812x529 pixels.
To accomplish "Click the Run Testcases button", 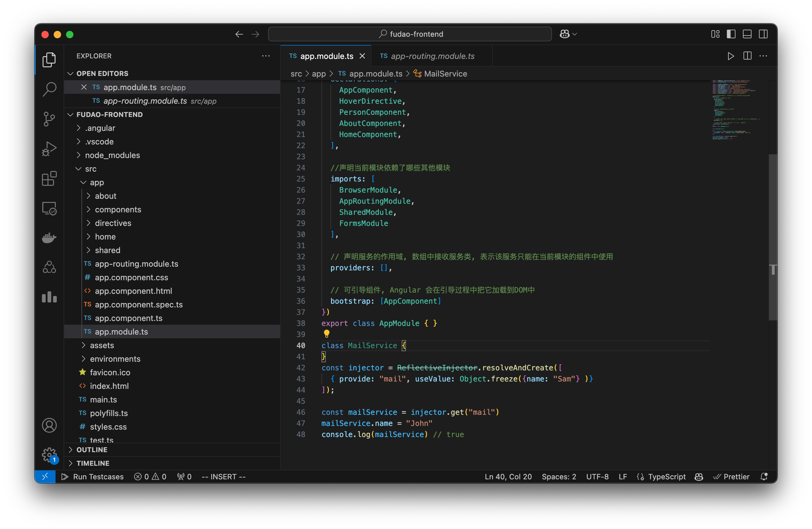I will [93, 477].
